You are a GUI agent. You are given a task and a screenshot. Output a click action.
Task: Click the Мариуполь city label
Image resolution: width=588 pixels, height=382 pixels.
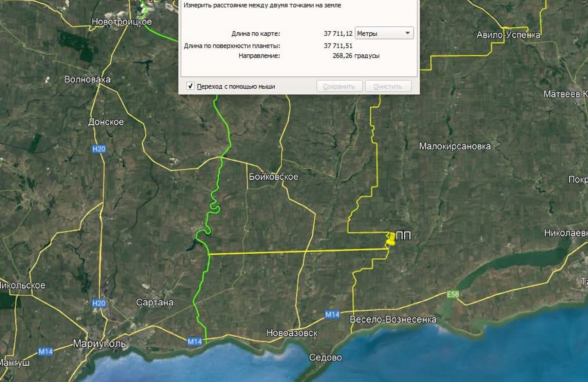(99, 344)
